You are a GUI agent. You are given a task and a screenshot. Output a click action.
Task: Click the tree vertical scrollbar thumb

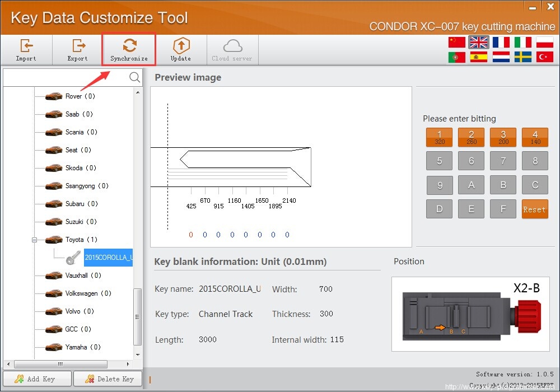(138, 317)
